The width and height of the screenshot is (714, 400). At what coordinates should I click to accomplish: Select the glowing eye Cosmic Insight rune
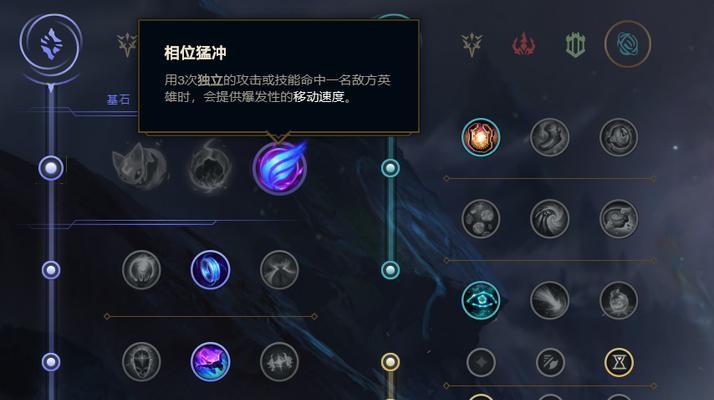[480, 300]
